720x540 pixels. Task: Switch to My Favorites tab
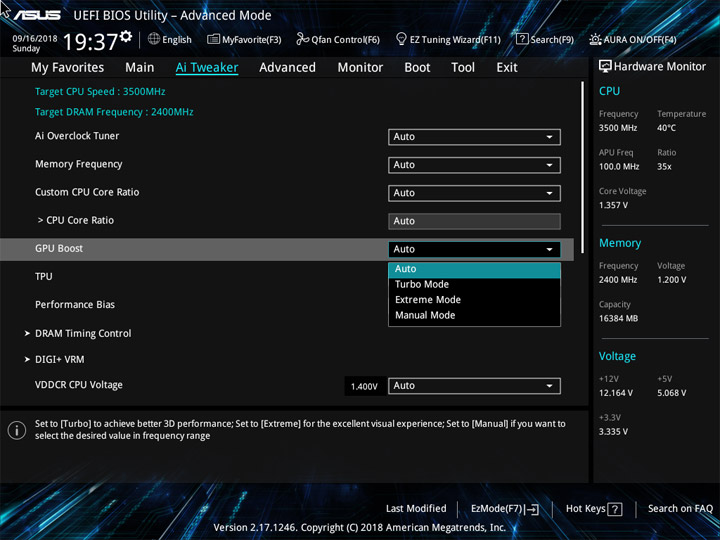point(68,68)
